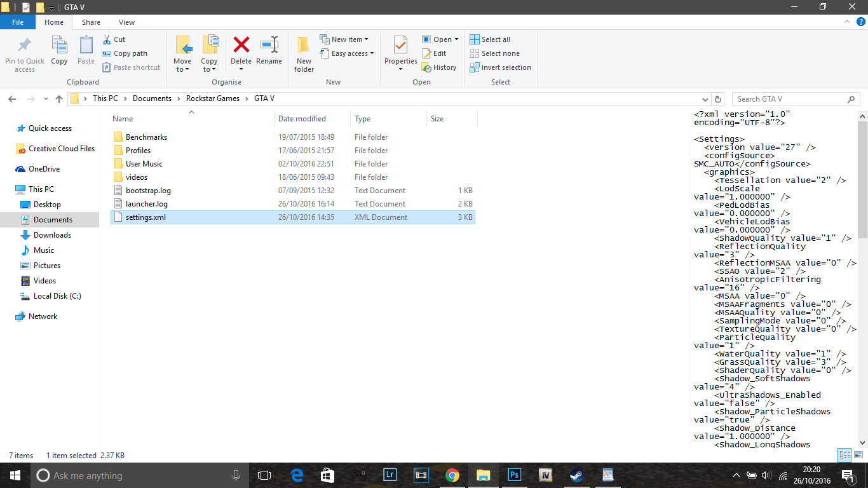
Task: Refresh the GTA V folder view
Action: click(718, 99)
